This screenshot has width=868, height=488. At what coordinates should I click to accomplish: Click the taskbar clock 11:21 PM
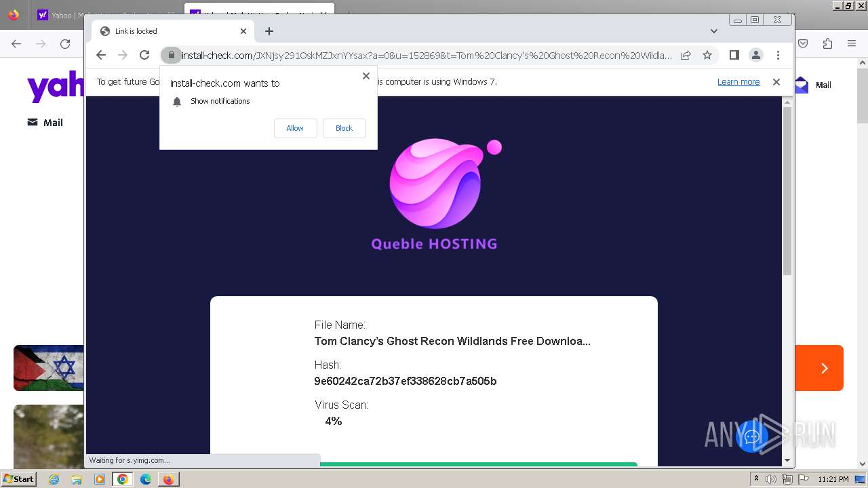coord(833,479)
